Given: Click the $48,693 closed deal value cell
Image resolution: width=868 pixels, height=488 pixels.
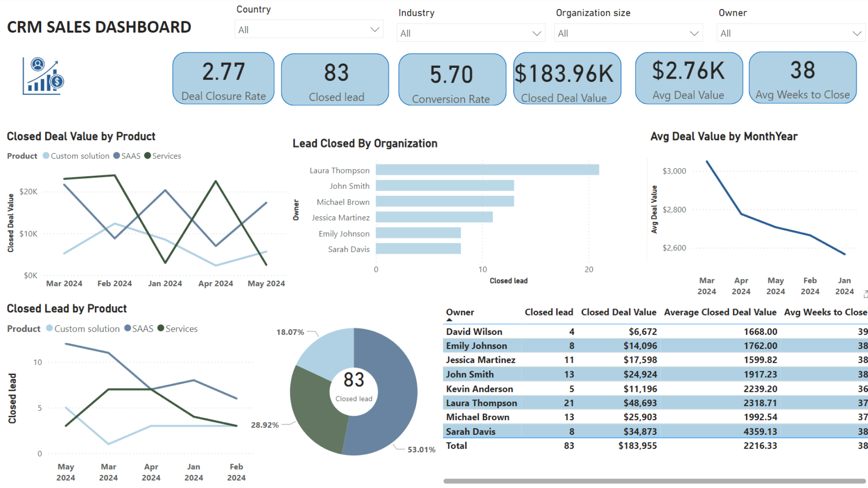Looking at the screenshot, I should tap(640, 403).
